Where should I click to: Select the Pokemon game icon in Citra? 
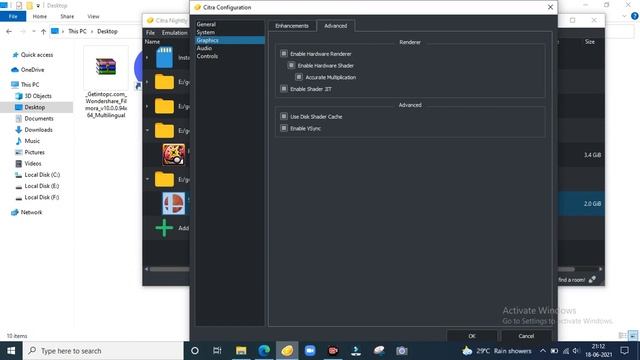coord(174,155)
